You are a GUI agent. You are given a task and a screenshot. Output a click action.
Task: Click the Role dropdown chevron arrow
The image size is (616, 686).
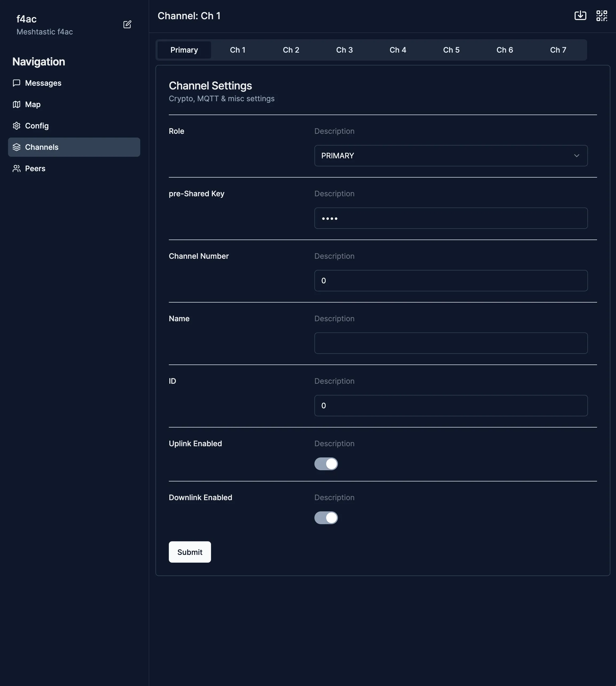click(576, 156)
